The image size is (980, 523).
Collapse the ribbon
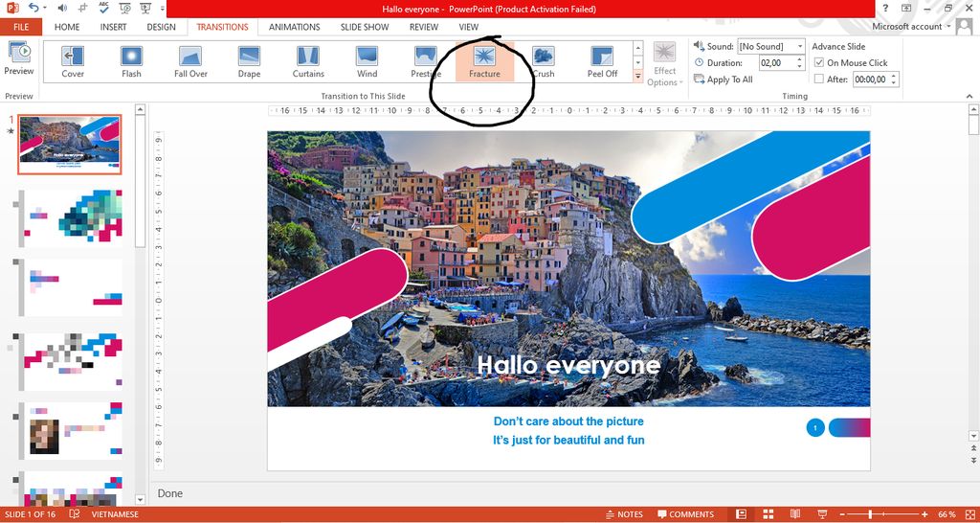pos(969,97)
